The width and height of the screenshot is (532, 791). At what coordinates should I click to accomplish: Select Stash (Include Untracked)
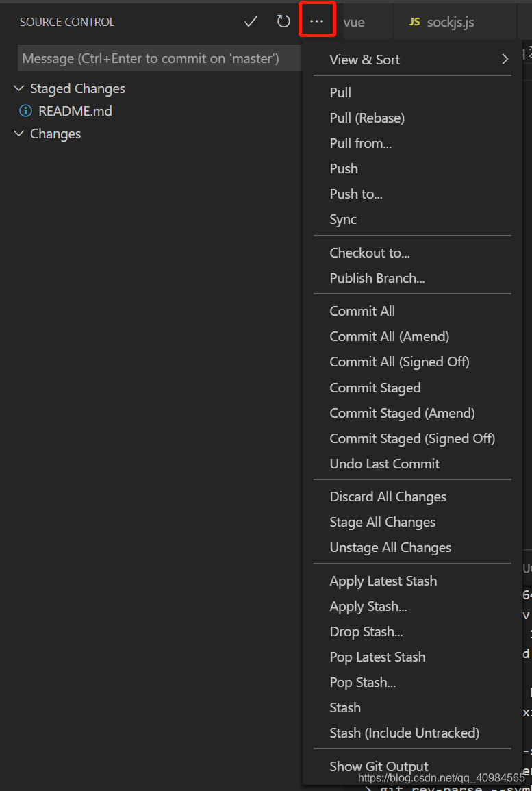[x=405, y=732]
